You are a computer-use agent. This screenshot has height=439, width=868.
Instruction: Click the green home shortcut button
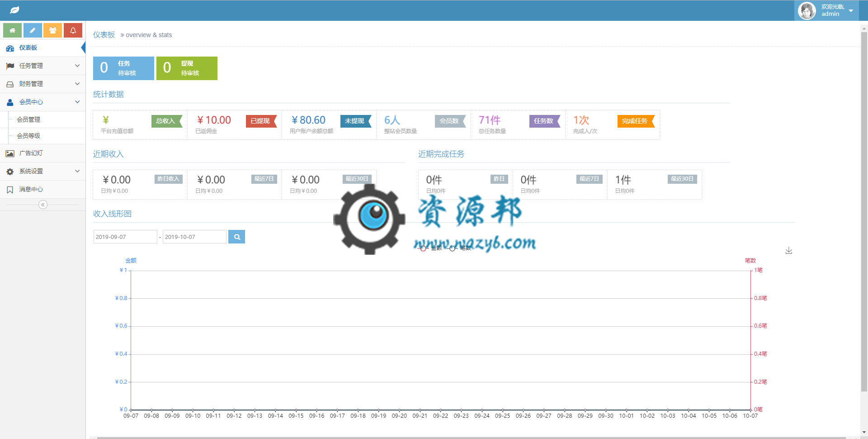[x=12, y=30]
